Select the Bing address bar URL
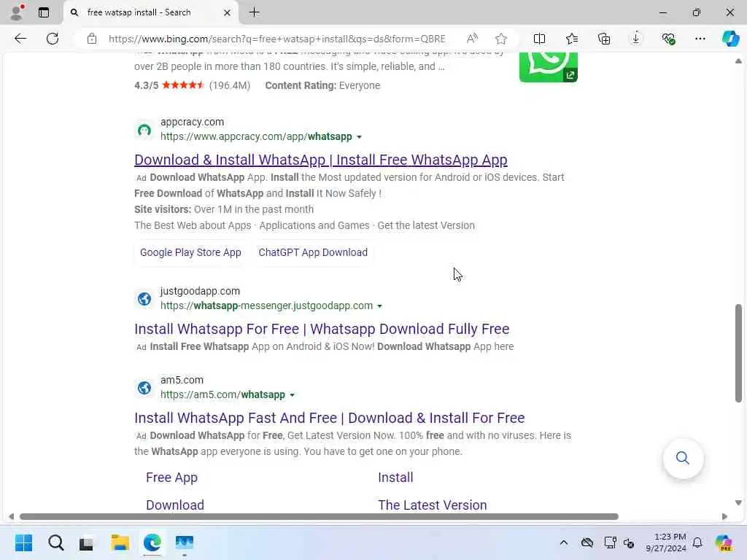The height and width of the screenshot is (560, 747). point(276,39)
